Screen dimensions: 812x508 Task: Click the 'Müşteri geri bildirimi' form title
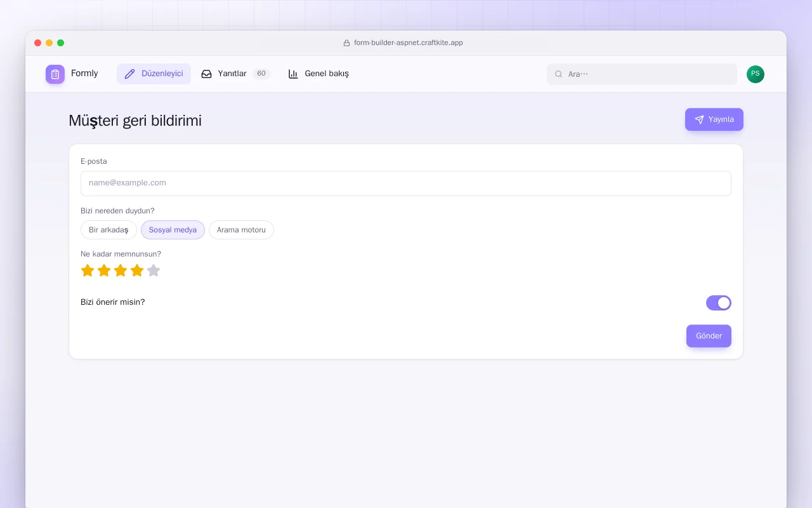coord(135,121)
